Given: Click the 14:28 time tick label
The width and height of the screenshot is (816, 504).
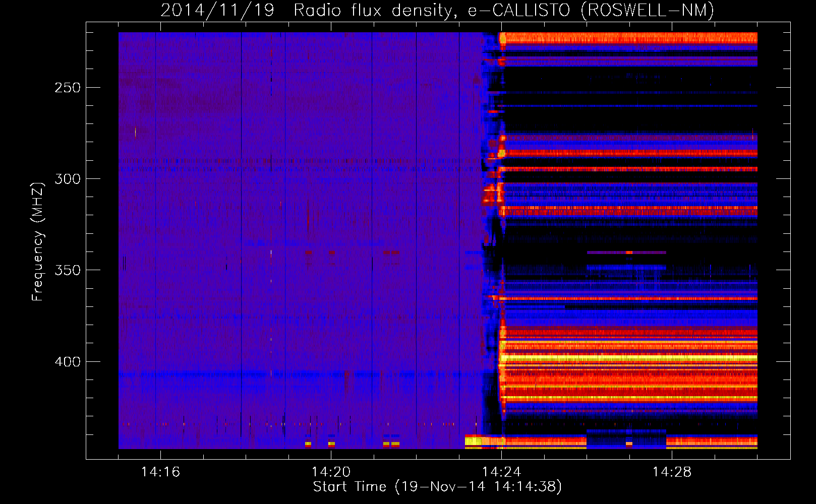Looking at the screenshot, I should click(672, 472).
